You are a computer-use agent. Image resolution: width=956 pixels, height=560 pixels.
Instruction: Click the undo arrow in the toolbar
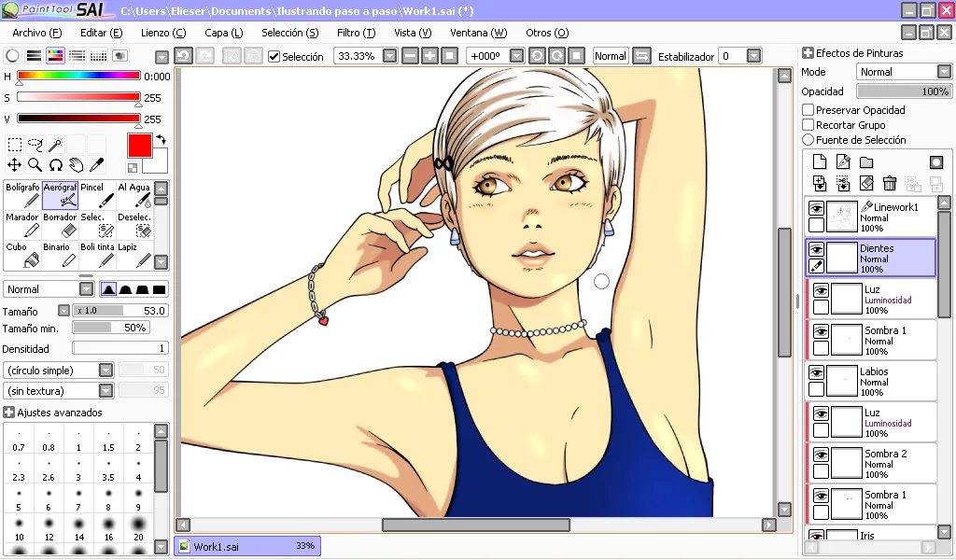tap(184, 56)
